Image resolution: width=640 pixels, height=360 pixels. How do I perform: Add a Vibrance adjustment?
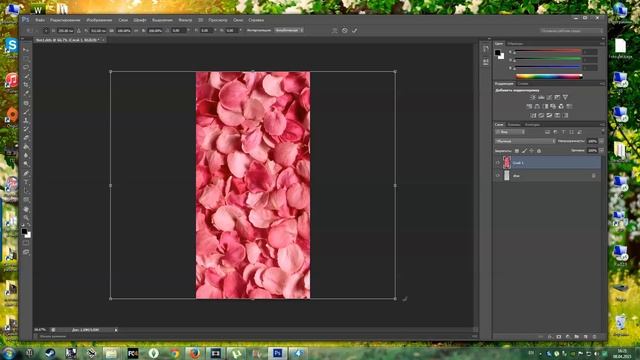point(565,98)
